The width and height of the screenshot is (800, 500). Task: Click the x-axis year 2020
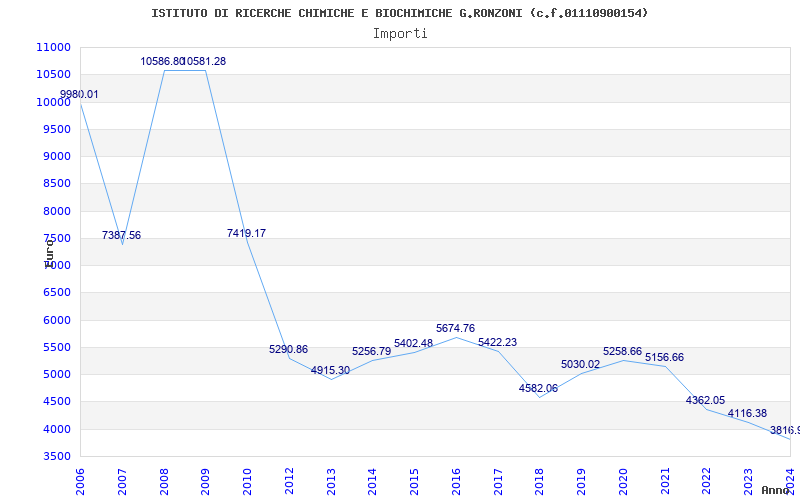point(623,482)
